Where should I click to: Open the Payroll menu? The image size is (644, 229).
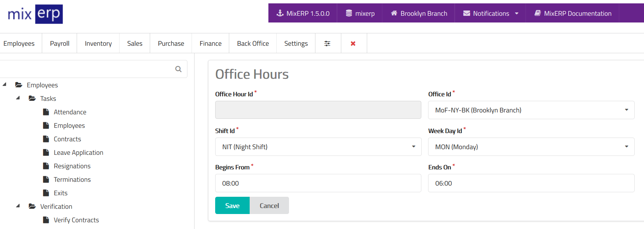click(60, 43)
